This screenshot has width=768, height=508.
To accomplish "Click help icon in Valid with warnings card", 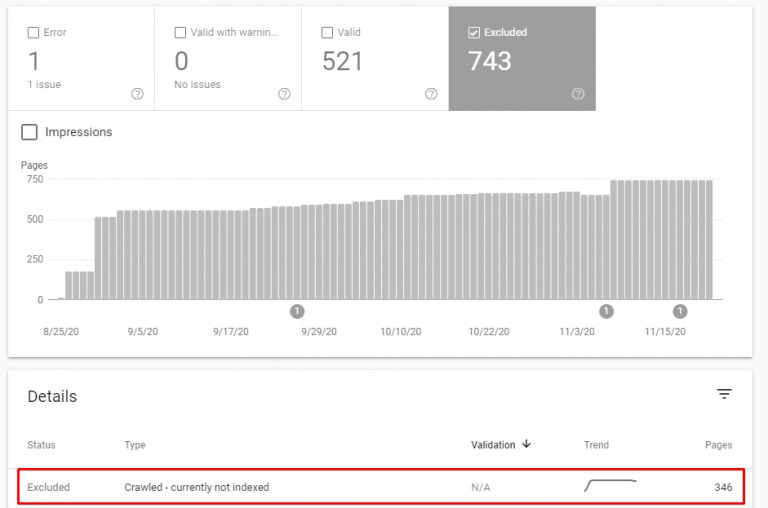I will (x=284, y=94).
